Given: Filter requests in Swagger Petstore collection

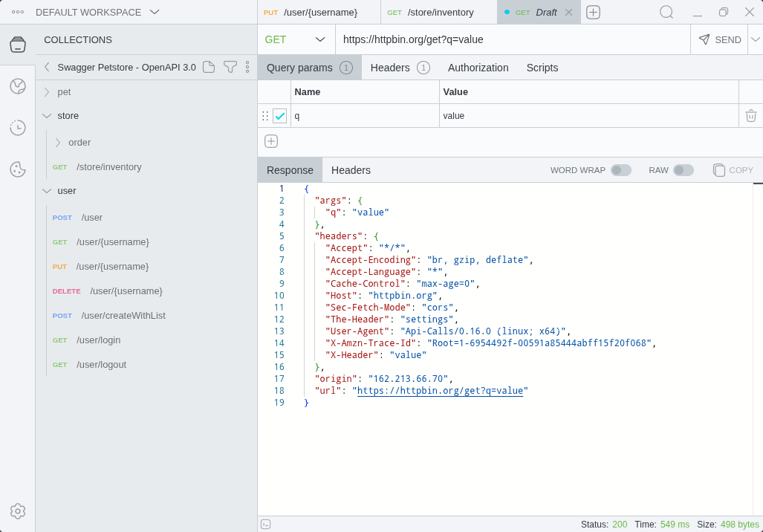Looking at the screenshot, I should 229,67.
